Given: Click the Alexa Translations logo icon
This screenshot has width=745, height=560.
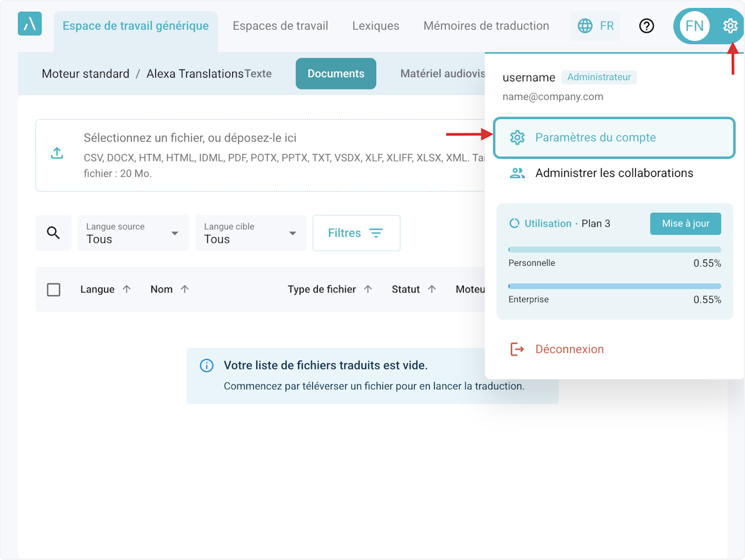Looking at the screenshot, I should (30, 24).
